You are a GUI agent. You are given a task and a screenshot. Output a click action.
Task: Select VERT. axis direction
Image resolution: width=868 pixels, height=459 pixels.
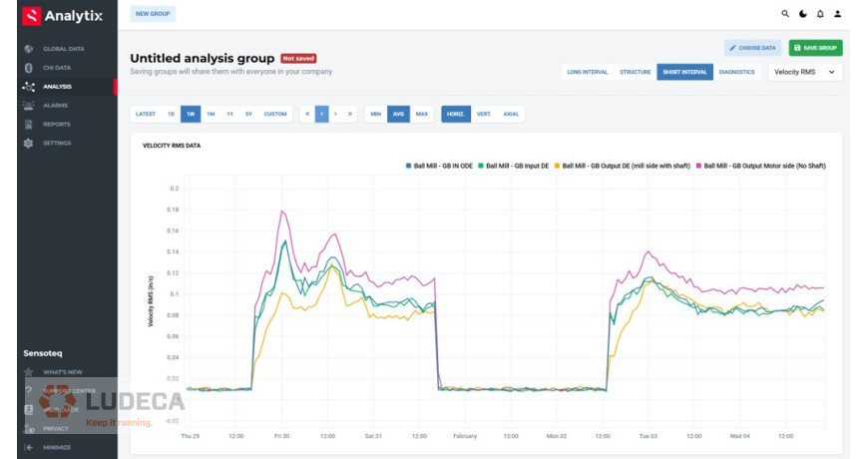coord(484,114)
